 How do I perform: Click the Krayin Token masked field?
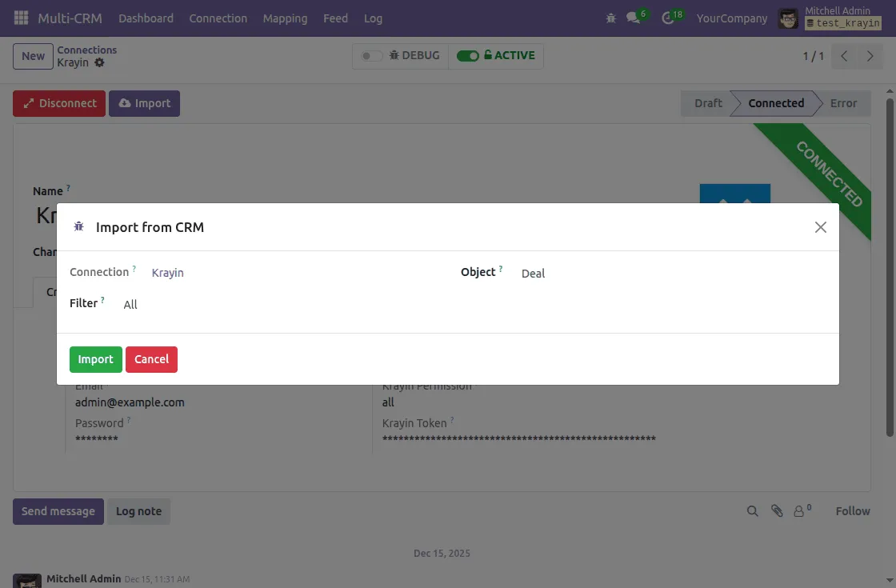[x=519, y=439]
